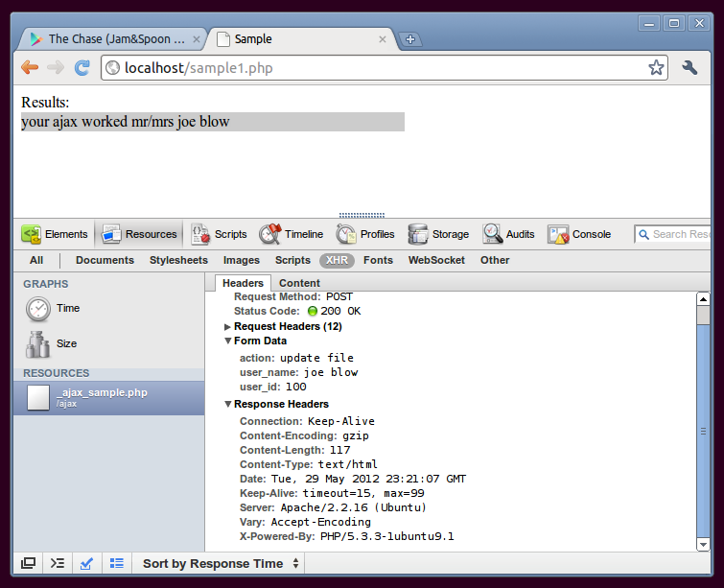Select the user_id: 100 entry

(x=273, y=387)
